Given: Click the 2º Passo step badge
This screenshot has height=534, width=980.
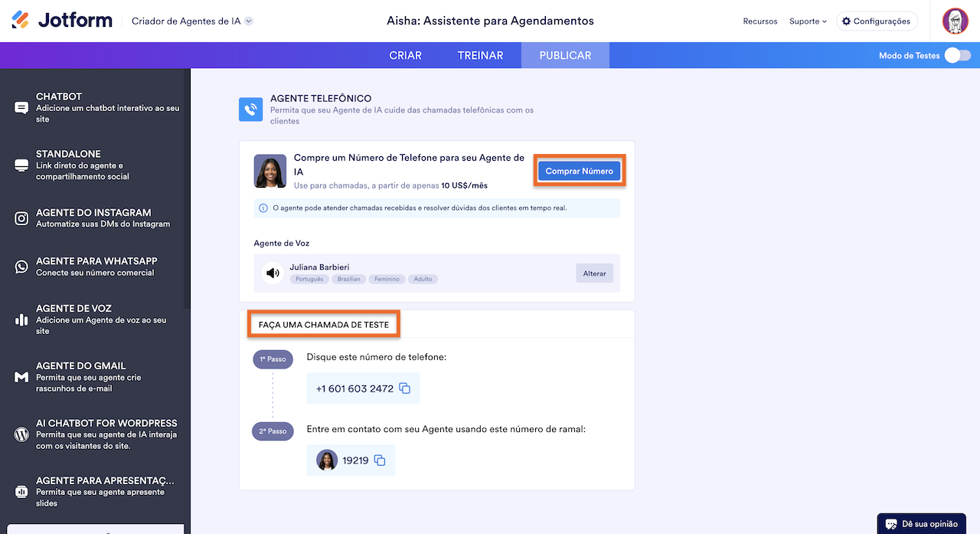Looking at the screenshot, I should [x=273, y=431].
